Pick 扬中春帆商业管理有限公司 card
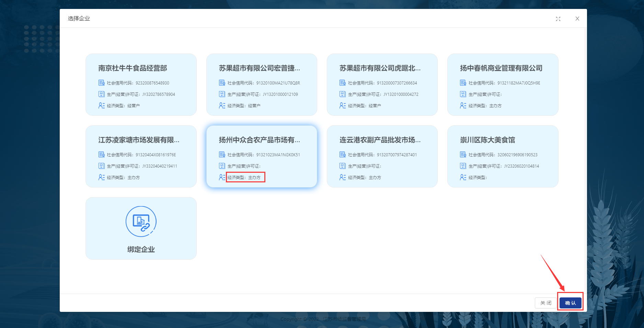Viewport: 644px width, 328px height. [503, 84]
